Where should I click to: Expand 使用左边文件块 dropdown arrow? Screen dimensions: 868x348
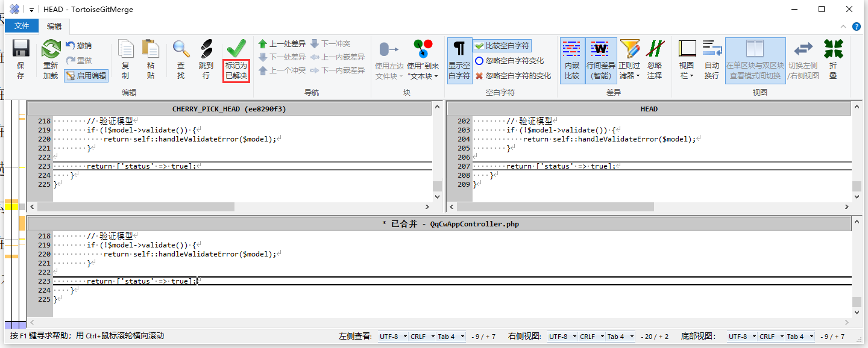(x=400, y=76)
